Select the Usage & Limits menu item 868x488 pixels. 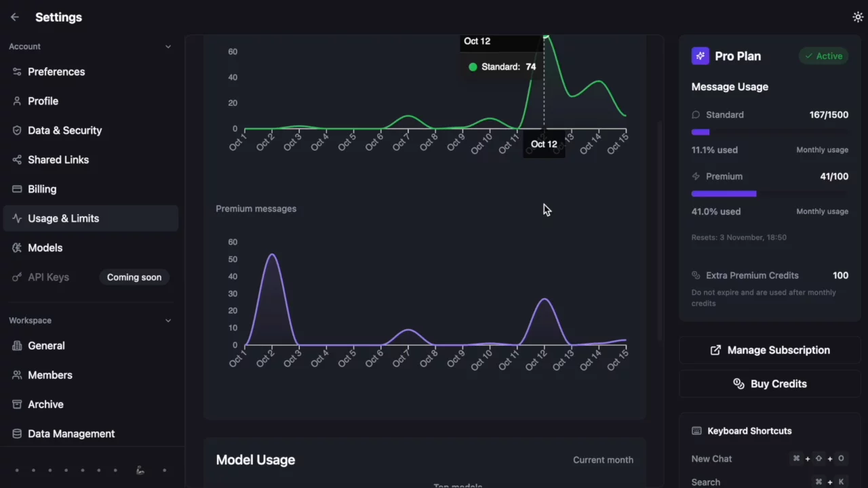point(63,218)
